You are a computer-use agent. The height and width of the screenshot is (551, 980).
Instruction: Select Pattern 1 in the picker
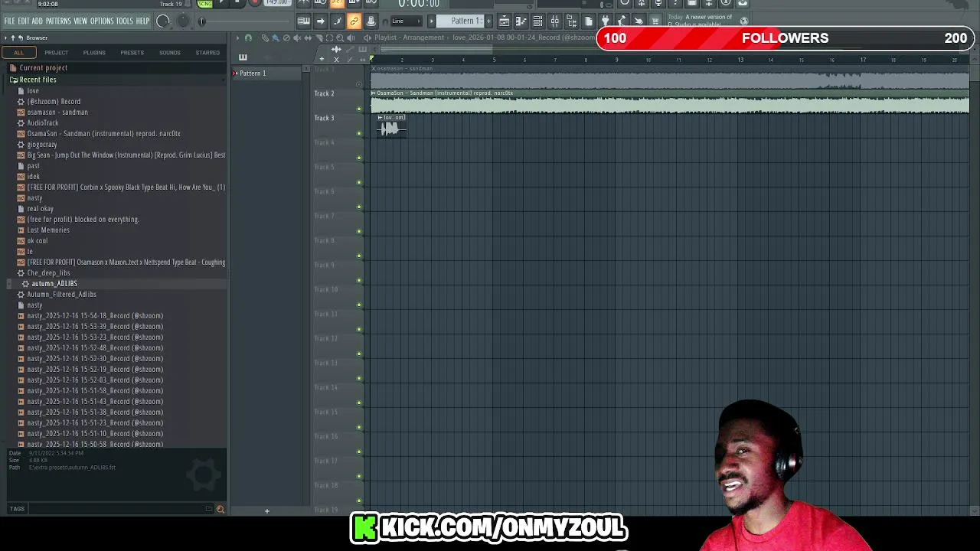click(266, 73)
